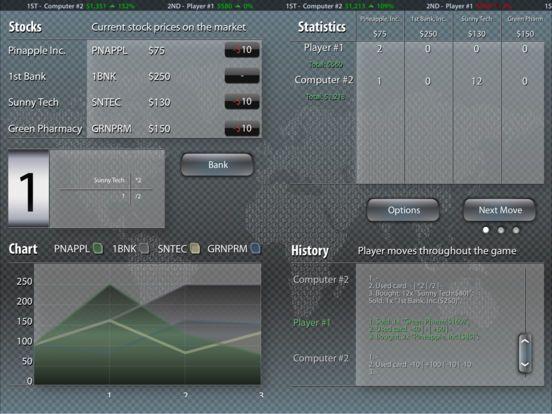Viewport: 552px width, 414px height.
Task: Click the Sunny Tech -10 price change indicator
Action: coord(242,102)
